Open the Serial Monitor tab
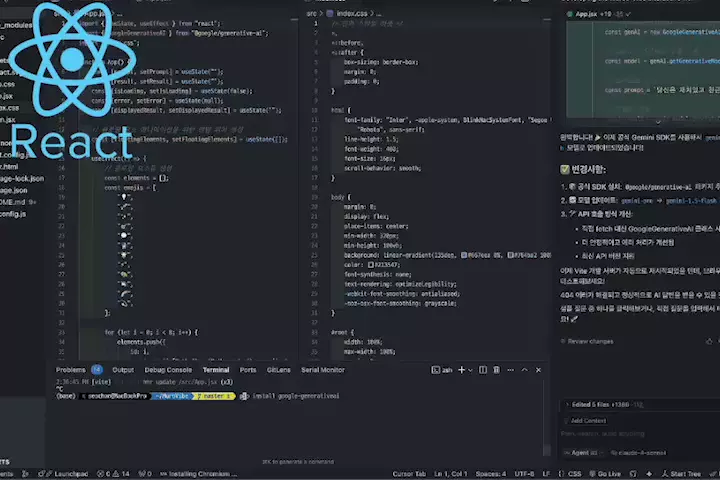The image size is (720, 480). pyautogui.click(x=323, y=370)
